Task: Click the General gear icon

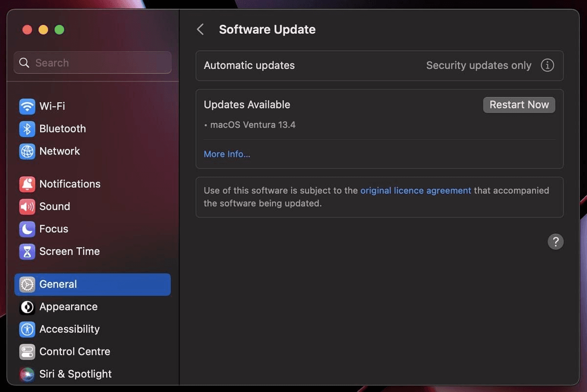Action: 27,284
